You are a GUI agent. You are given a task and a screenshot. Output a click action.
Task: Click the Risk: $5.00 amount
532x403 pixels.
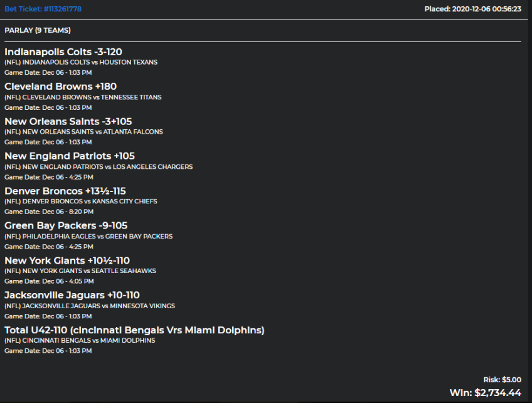[502, 380]
